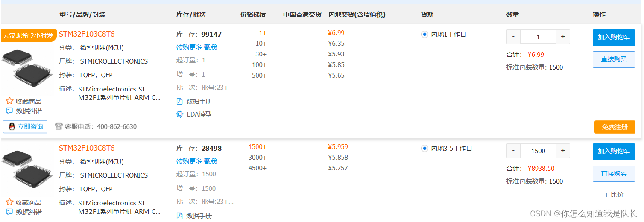Click 欲购更多 戳我 link under stock 99147

pyautogui.click(x=196, y=47)
